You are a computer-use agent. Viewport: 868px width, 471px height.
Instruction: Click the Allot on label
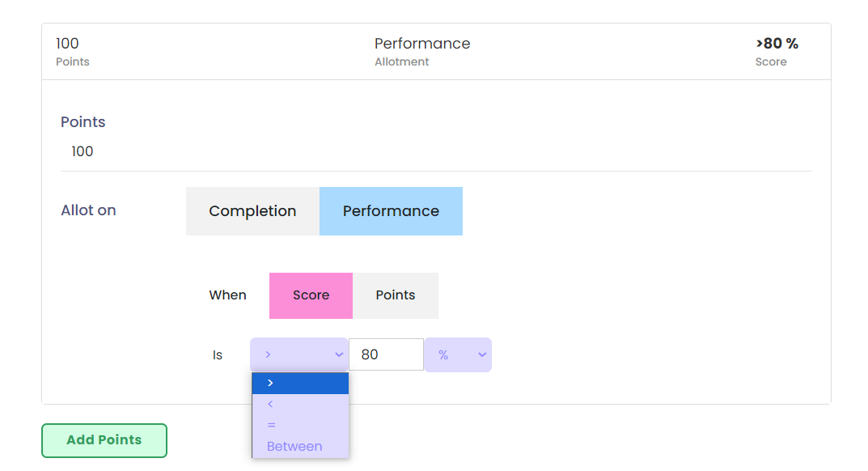click(88, 210)
